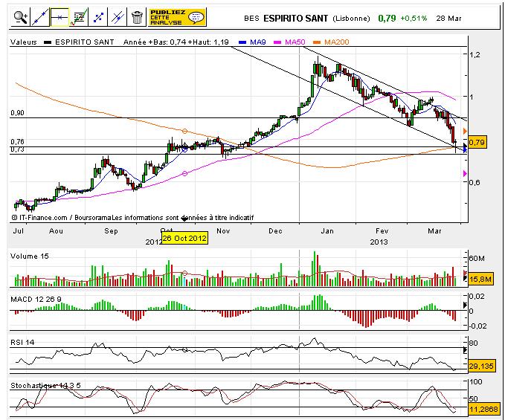
Task: Click the 0,90 horizontal level label
Action: (x=17, y=113)
